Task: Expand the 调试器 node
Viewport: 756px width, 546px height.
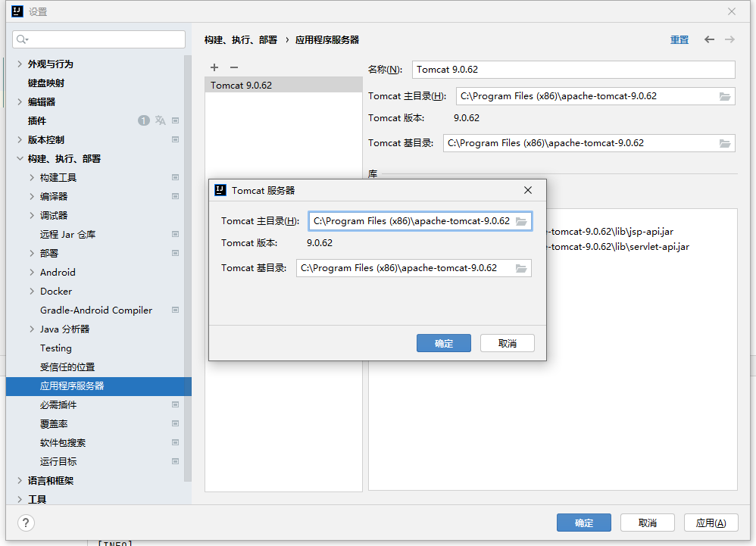Action: tap(32, 215)
